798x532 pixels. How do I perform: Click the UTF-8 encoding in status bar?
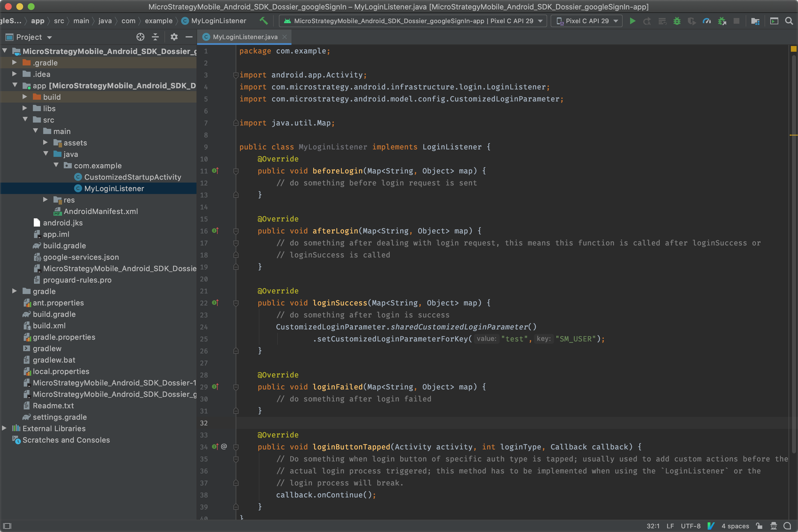(690, 526)
